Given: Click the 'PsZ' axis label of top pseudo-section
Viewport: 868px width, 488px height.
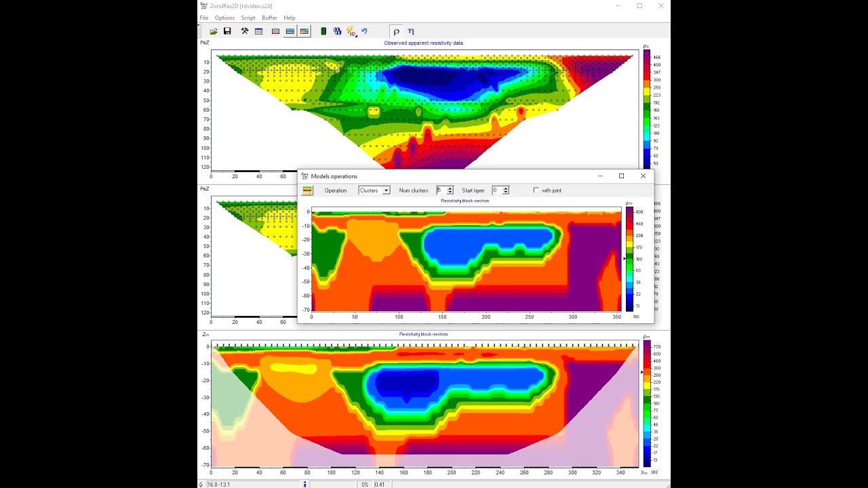Looking at the screenshot, I should [x=204, y=43].
